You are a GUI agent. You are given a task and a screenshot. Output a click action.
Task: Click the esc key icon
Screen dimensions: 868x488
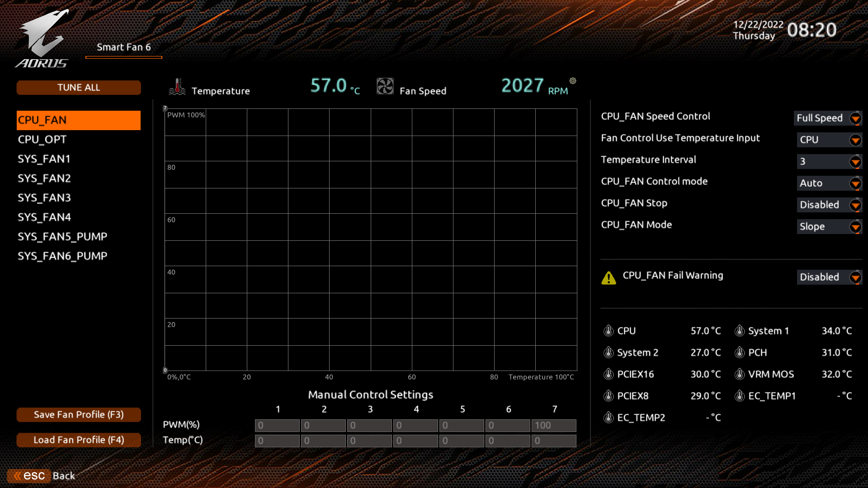pyautogui.click(x=29, y=476)
